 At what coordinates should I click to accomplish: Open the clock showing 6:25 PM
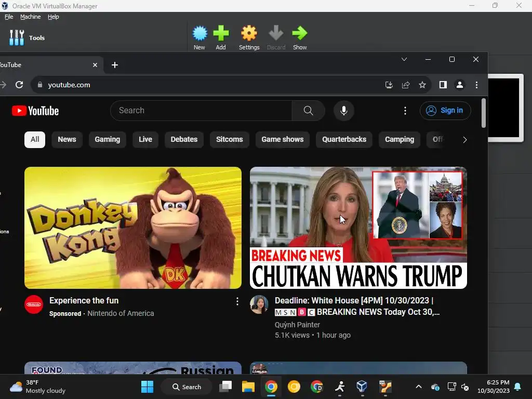pos(494,387)
